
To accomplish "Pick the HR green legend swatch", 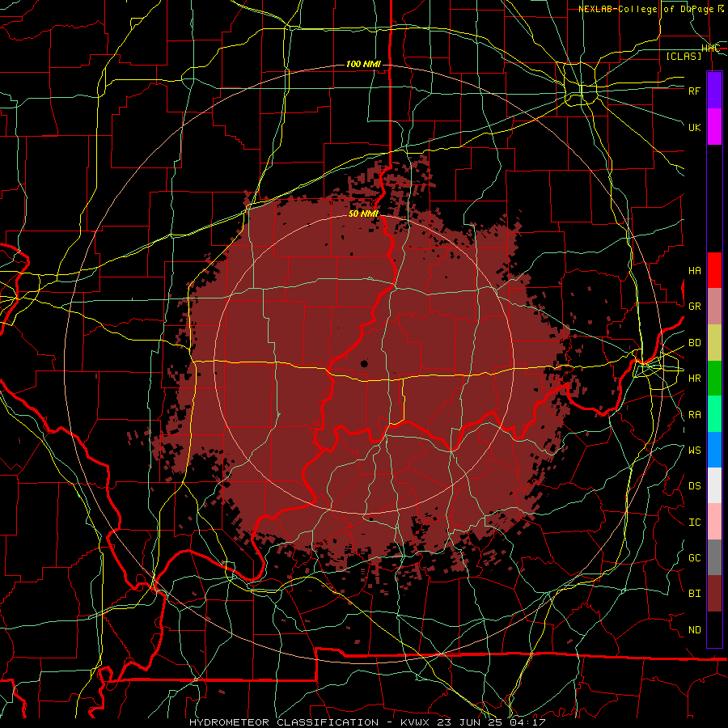I will (714, 378).
